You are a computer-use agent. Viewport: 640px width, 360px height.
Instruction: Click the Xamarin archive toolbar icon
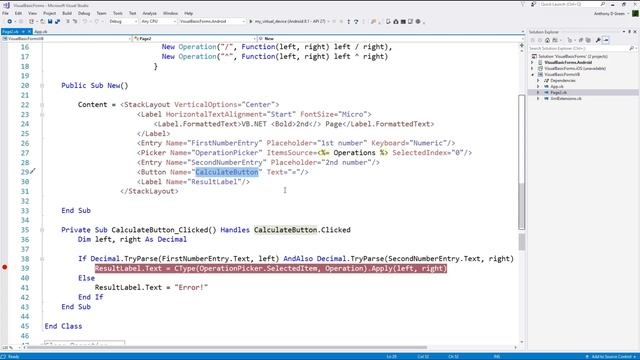click(x=396, y=21)
